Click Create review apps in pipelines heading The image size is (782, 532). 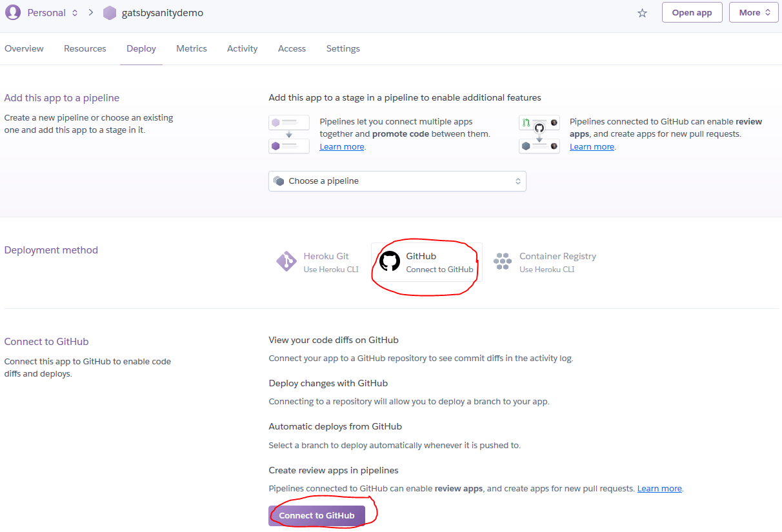[334, 470]
